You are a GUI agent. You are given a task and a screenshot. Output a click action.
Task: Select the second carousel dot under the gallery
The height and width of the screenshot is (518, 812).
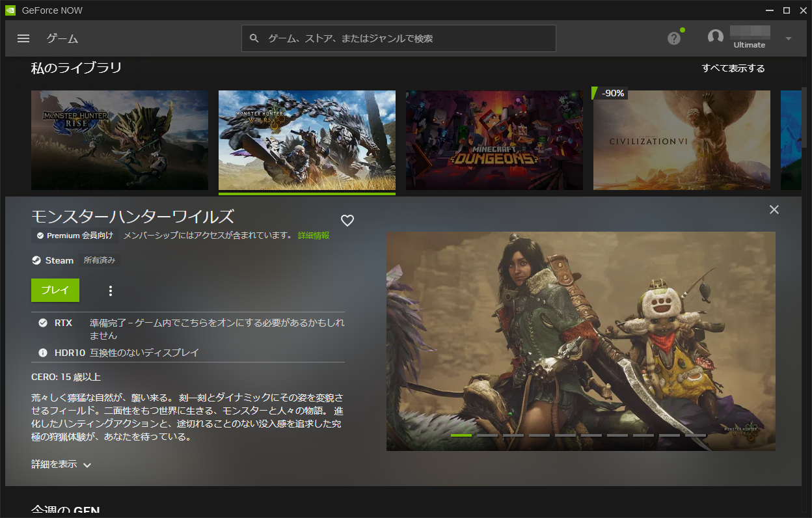click(x=488, y=435)
